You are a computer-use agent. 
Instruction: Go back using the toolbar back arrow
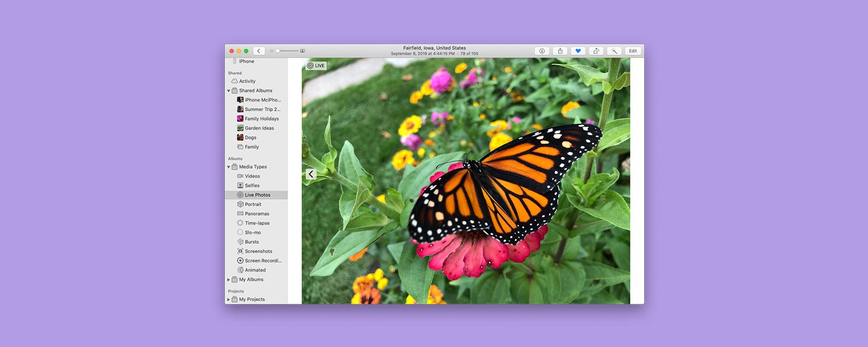point(259,51)
